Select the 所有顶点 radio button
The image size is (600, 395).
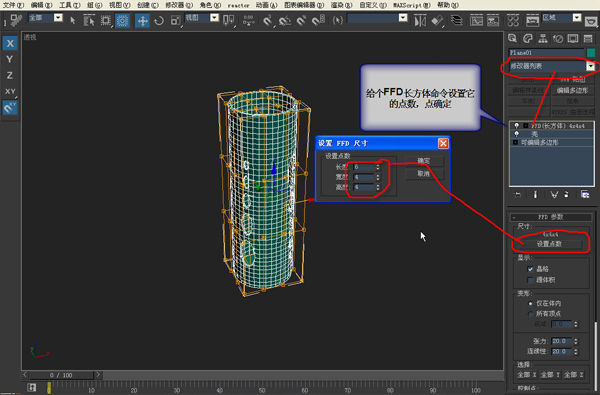click(x=530, y=314)
